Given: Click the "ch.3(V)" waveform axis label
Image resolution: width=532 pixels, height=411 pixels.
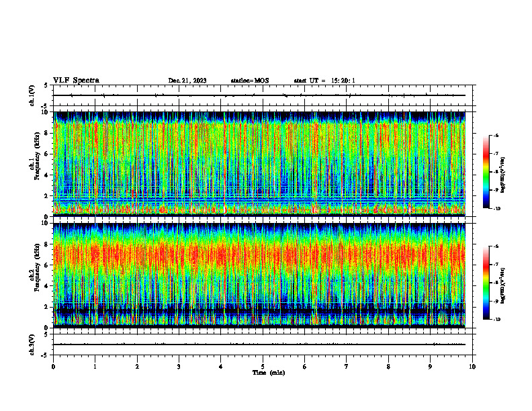Looking at the screenshot, I should (32, 345).
